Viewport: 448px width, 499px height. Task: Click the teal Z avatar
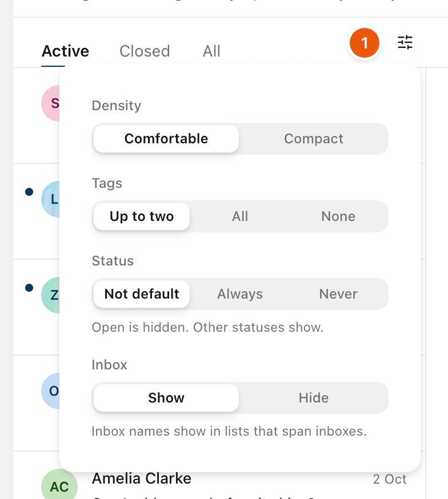pyautogui.click(x=51, y=295)
